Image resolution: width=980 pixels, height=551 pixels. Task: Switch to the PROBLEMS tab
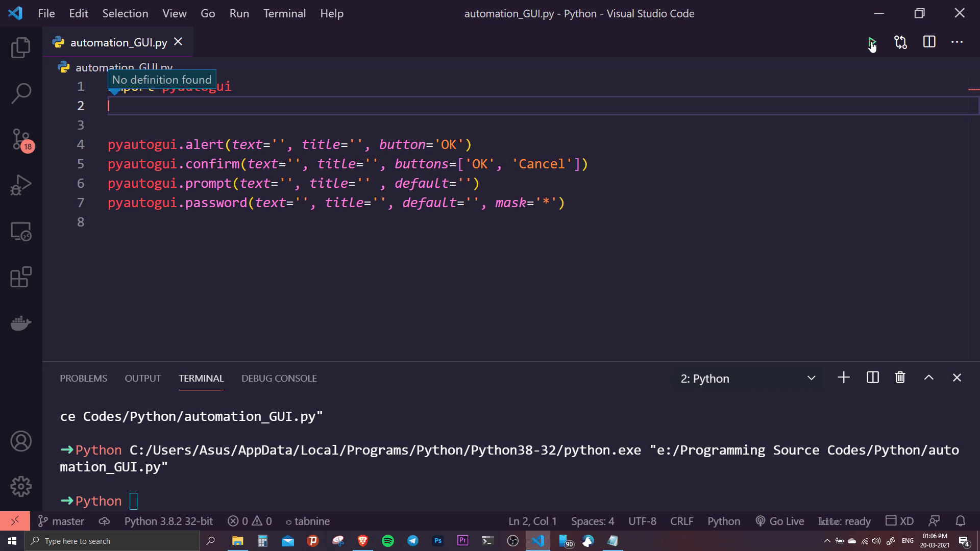pos(83,379)
